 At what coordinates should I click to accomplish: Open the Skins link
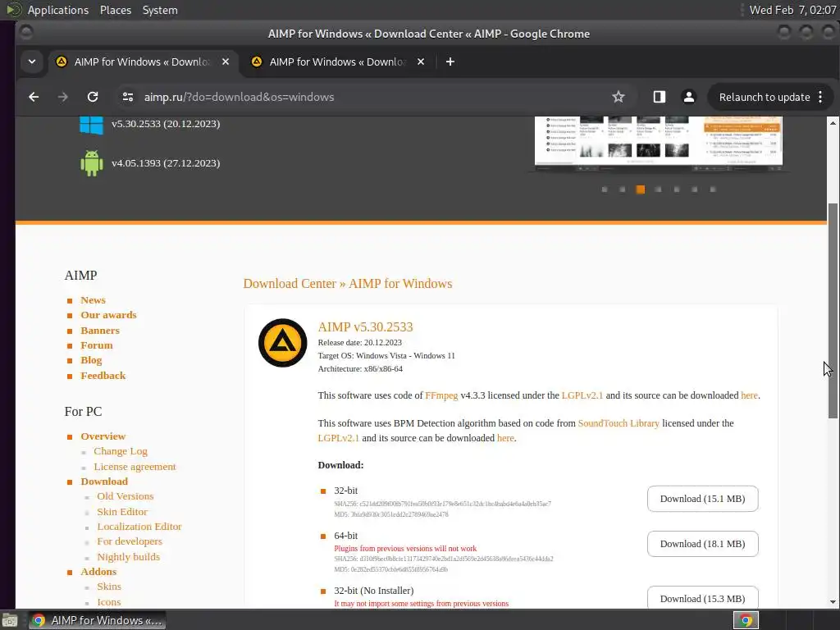(x=109, y=587)
